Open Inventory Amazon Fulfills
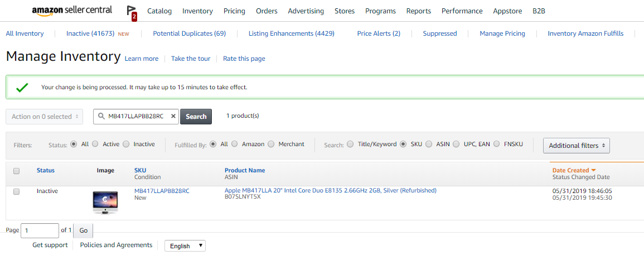644x265 pixels. pyautogui.click(x=585, y=33)
